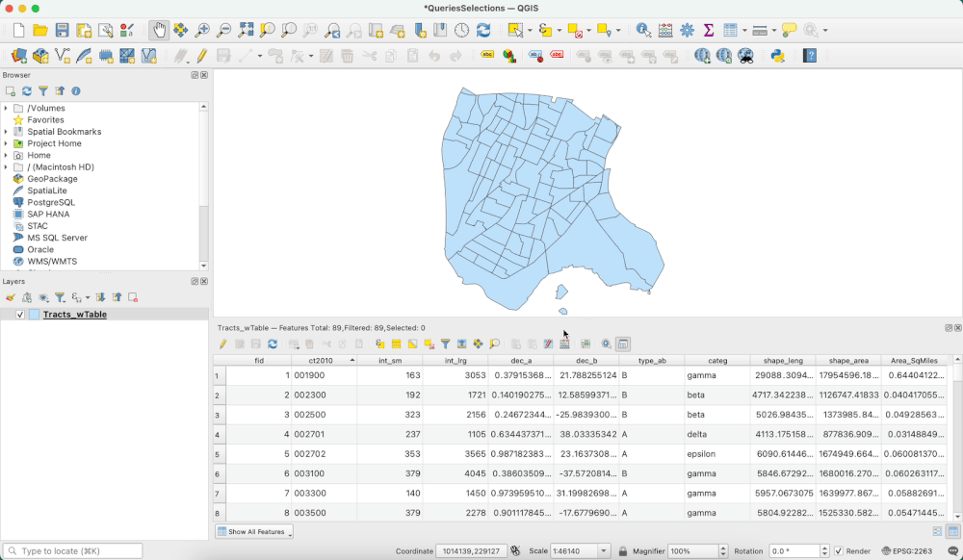Click the Zoom In magnifier tool

click(202, 30)
